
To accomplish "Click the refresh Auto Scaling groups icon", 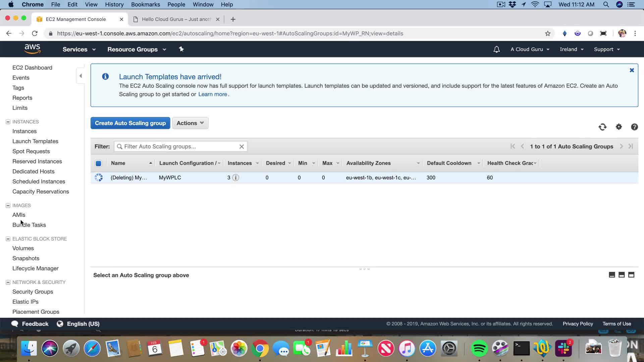I will (602, 127).
